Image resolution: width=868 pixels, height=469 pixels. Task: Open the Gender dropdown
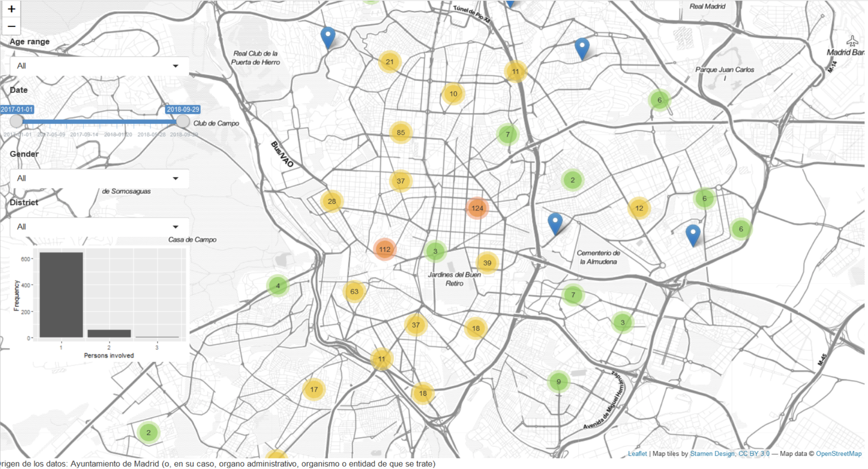(99, 179)
